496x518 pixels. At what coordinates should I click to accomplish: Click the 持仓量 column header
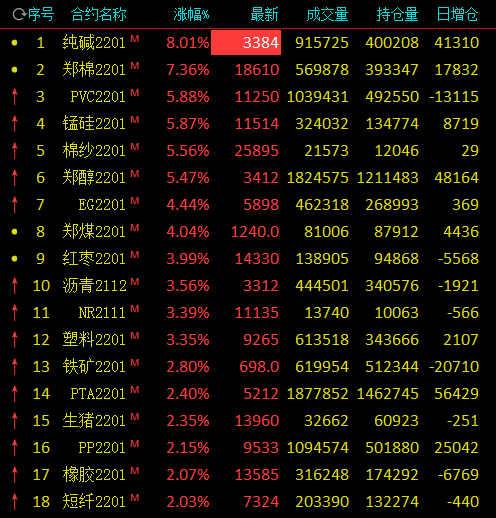[397, 15]
